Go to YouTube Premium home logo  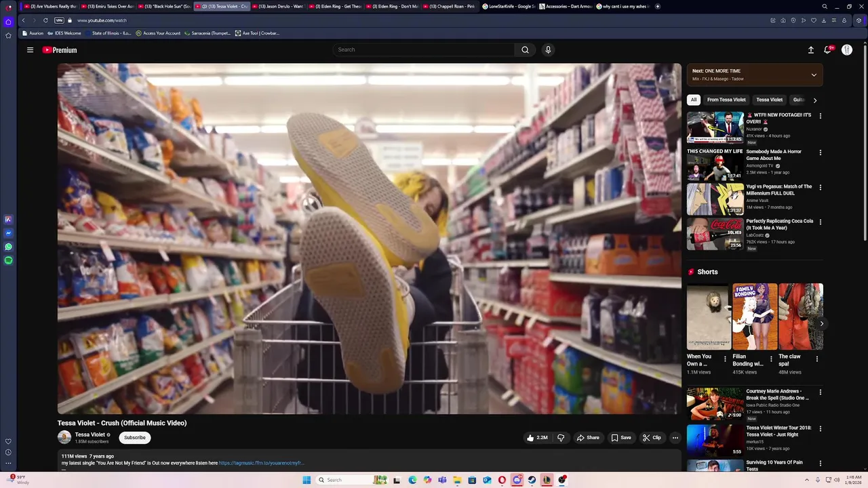[60, 50]
